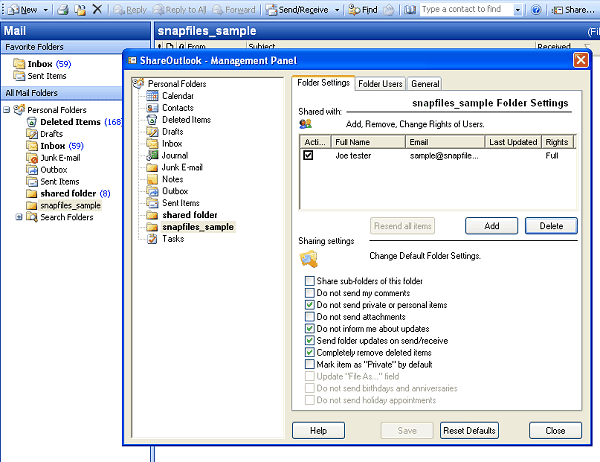Click Junk E-mail icon in Management Panel

tap(152, 167)
